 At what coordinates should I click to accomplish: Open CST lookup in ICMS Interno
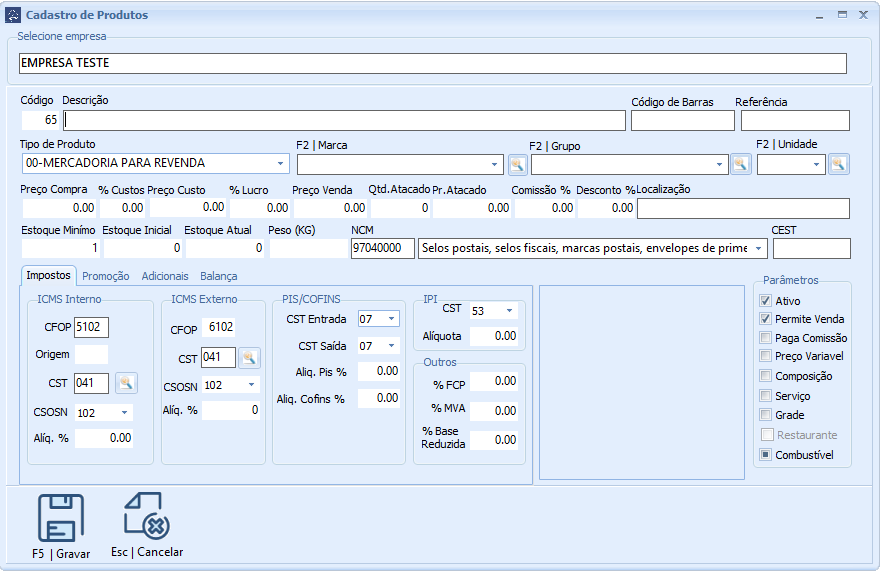point(125,381)
